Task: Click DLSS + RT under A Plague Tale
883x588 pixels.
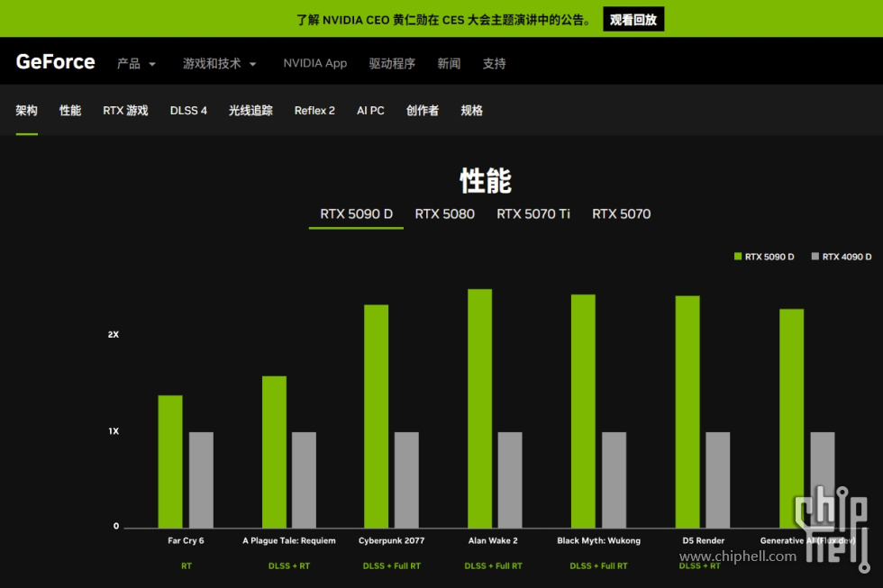Action: coord(289,566)
